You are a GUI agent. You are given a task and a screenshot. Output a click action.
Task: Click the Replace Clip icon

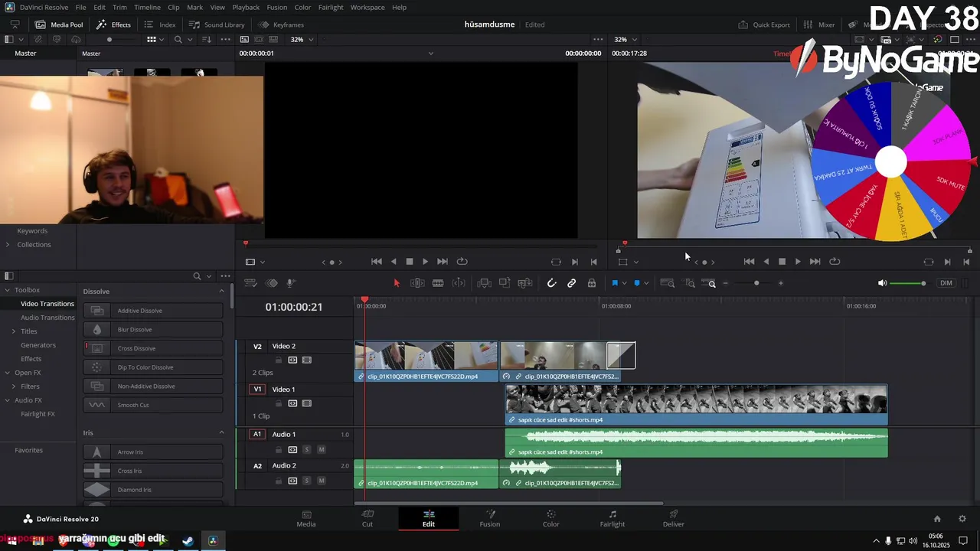(525, 283)
